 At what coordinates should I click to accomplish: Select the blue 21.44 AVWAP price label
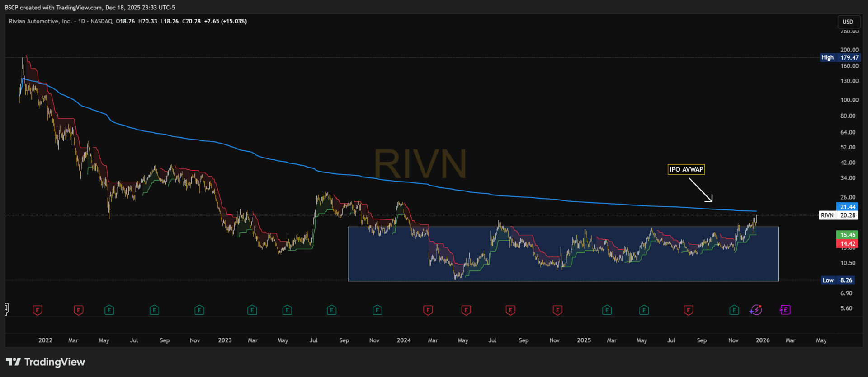[848, 207]
